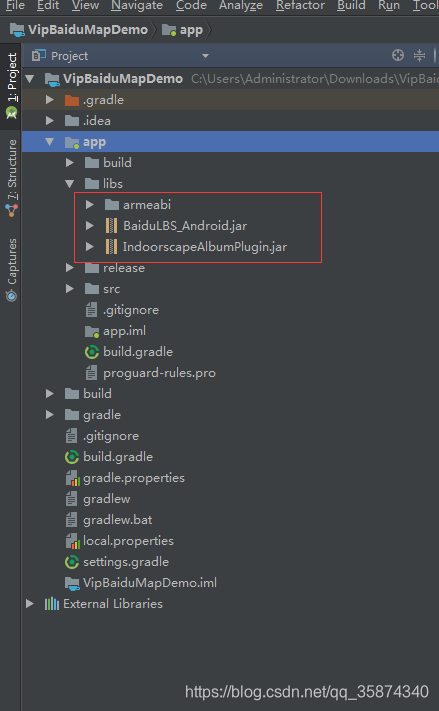Select the proguard-rules.pro file icon

point(91,373)
